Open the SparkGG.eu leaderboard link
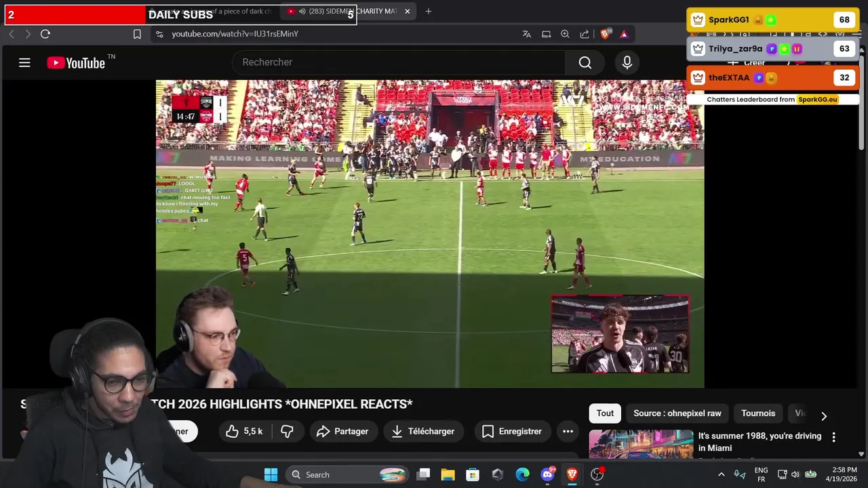This screenshot has height=488, width=868. click(x=817, y=99)
